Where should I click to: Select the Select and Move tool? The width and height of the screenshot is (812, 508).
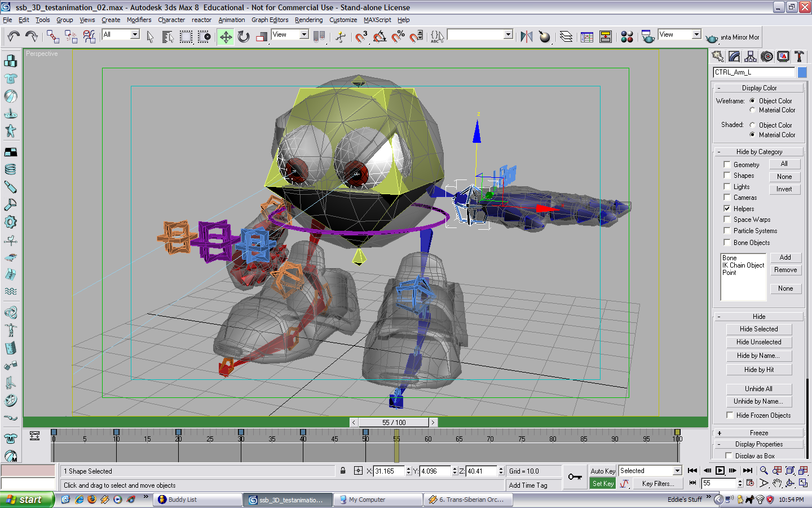tap(226, 37)
